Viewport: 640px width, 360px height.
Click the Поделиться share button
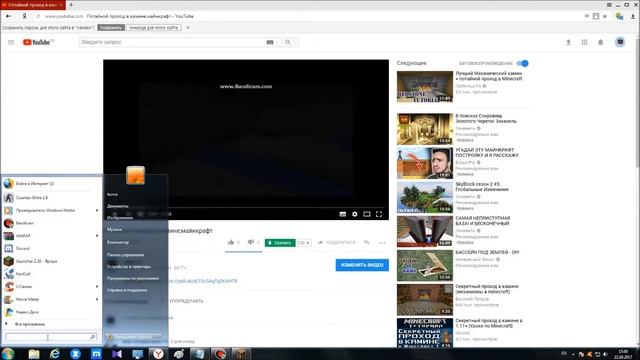coord(337,242)
